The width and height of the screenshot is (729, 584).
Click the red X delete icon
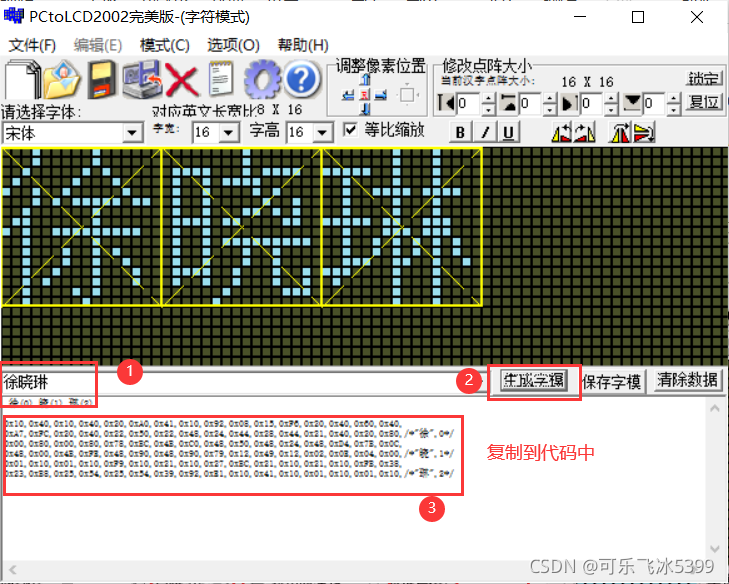click(182, 80)
